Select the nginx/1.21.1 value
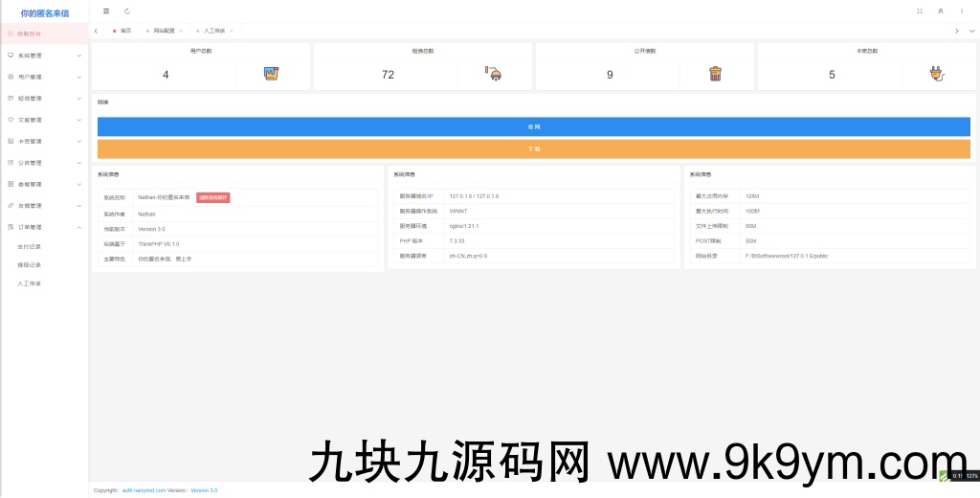This screenshot has width=980, height=498. [x=464, y=226]
